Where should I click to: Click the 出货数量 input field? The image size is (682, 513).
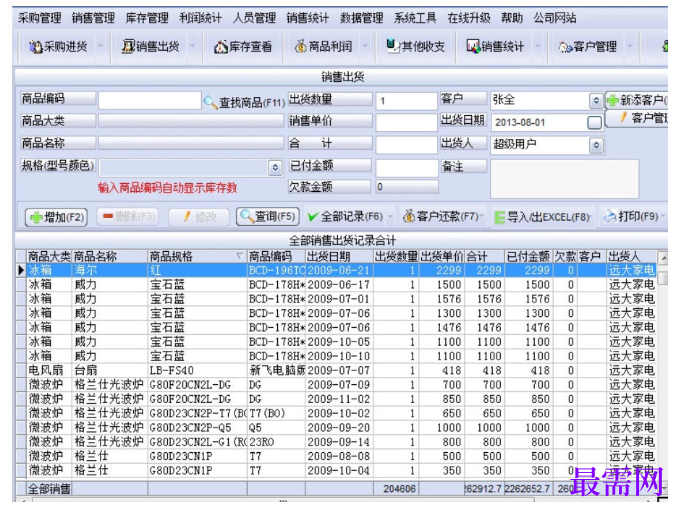[406, 101]
